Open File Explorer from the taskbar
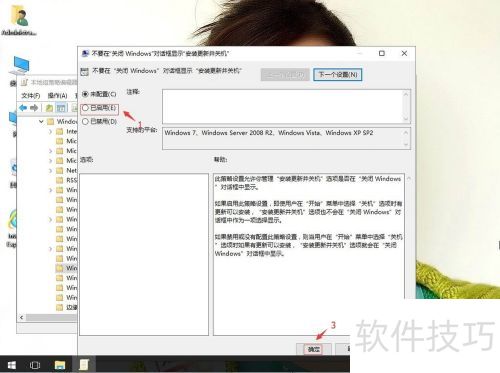500x373 pixels. (60, 365)
